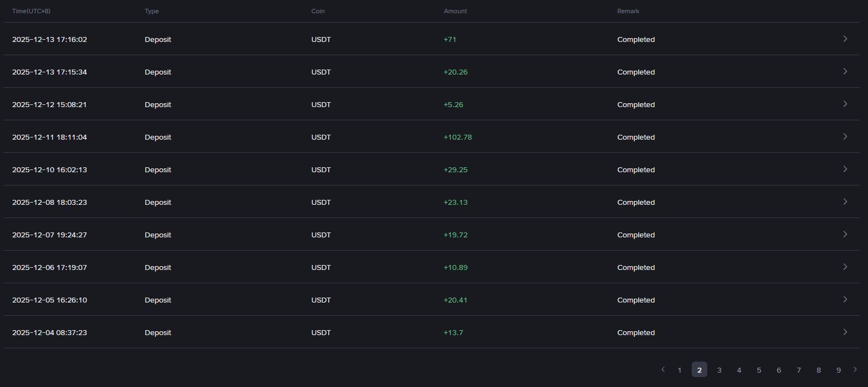Viewport: 868px width, 387px height.
Task: Show details arrow for +23.13 deposit
Action: [x=845, y=202]
